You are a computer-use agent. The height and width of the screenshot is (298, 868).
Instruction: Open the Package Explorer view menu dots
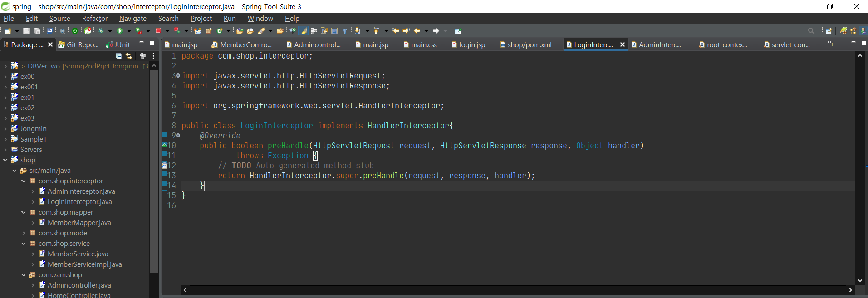tap(154, 56)
